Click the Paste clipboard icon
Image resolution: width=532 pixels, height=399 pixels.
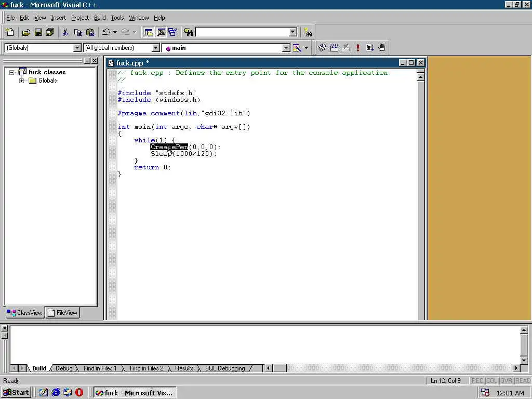tap(90, 32)
